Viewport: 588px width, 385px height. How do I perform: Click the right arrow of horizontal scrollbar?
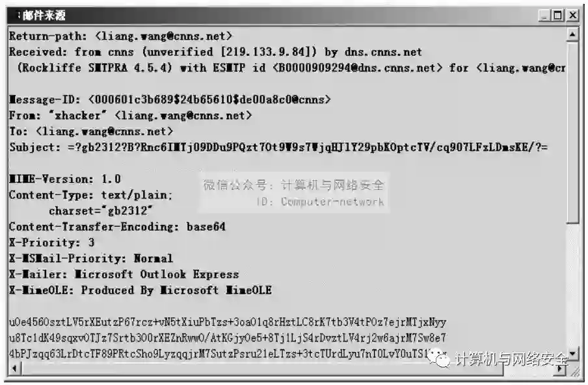pyautogui.click(x=560, y=369)
